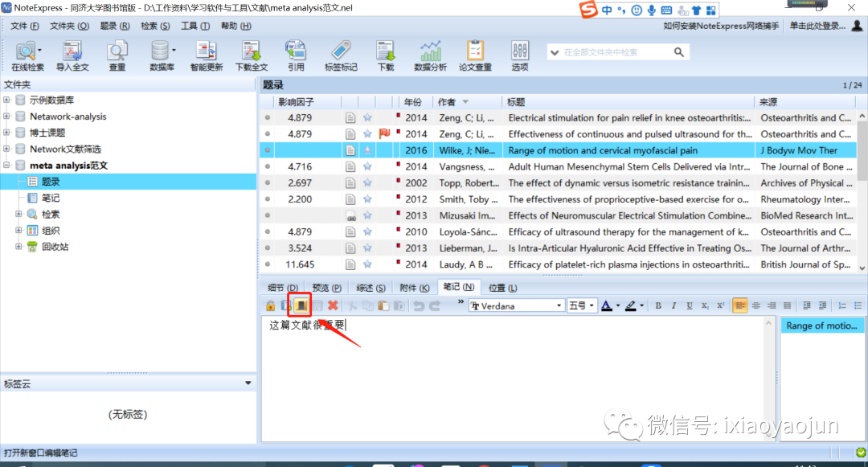Run the 查重 duplicate check tool
Viewport: 868px width, 467px height.
pyautogui.click(x=117, y=56)
